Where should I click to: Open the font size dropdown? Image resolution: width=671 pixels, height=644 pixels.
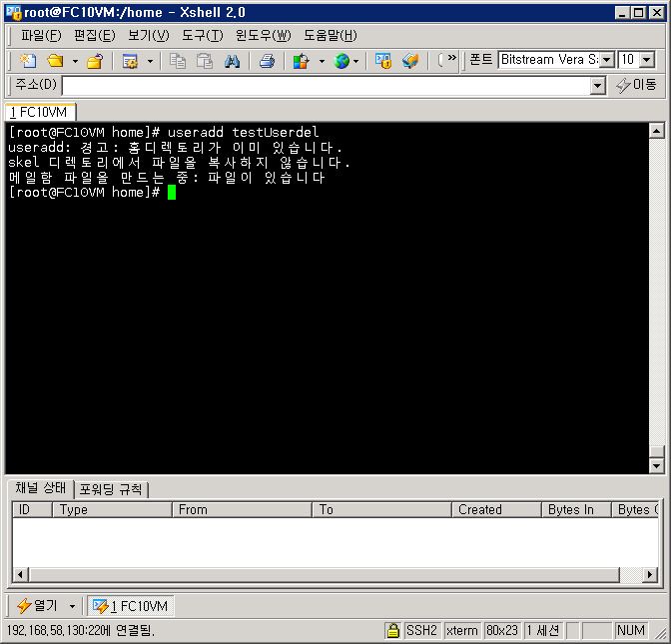point(647,60)
